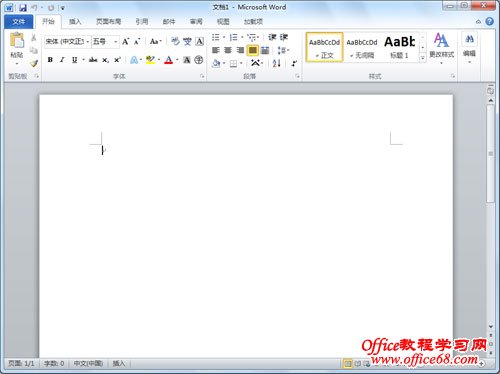Minimize the ribbon using caret icon

click(478, 22)
